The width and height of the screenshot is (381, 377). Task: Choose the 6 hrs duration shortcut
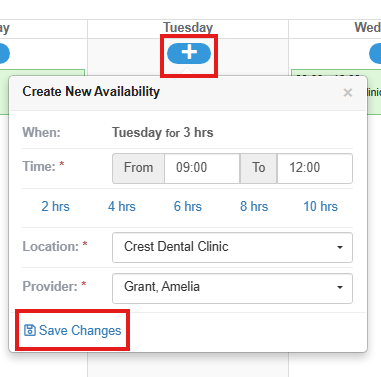[x=188, y=206]
